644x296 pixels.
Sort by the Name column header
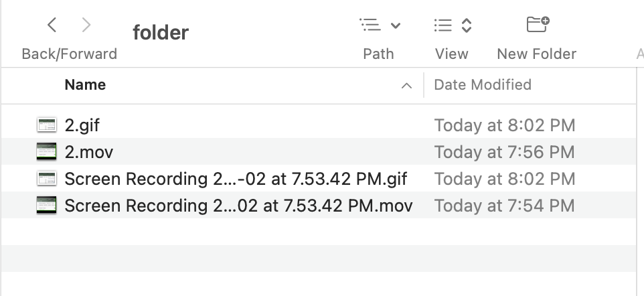85,85
